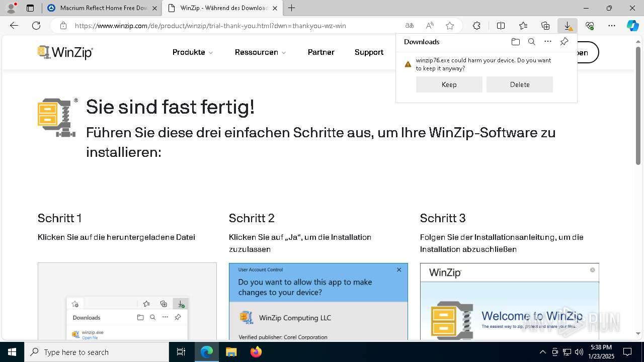This screenshot has height=362, width=644.
Task: Close the Macrium Reflect tab
Action: 154,8
